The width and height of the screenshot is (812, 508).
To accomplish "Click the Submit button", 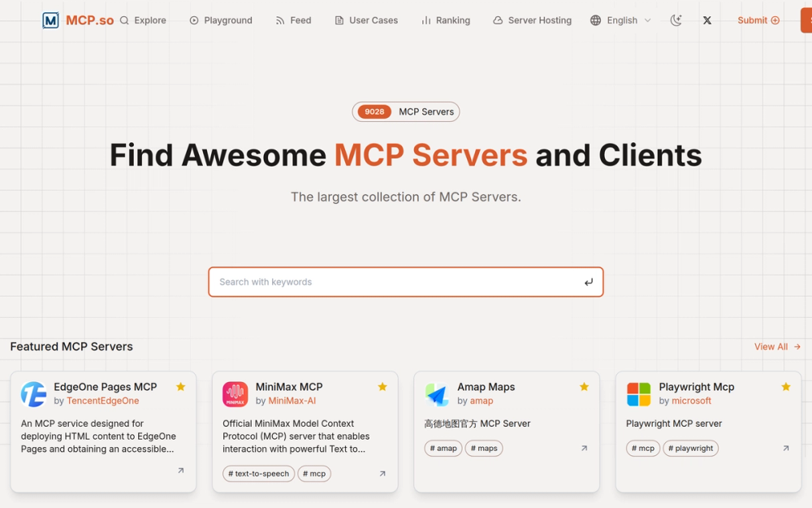I will click(x=758, y=20).
